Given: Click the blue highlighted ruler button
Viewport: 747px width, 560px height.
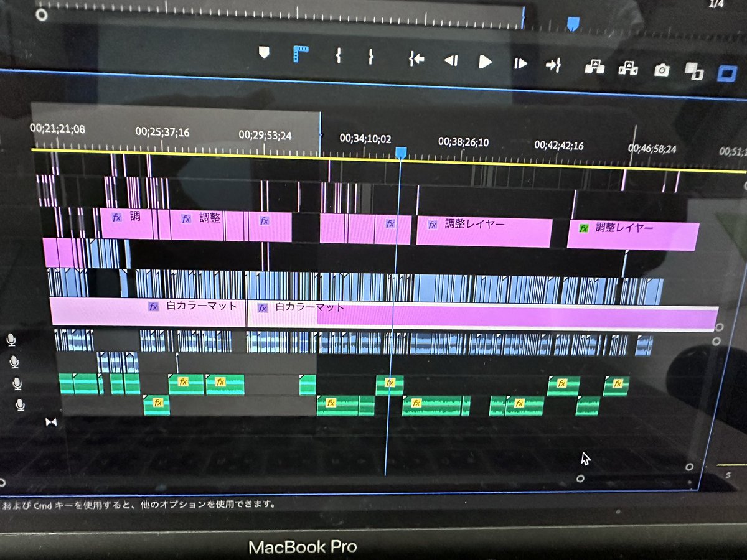Looking at the screenshot, I should pyautogui.click(x=301, y=54).
